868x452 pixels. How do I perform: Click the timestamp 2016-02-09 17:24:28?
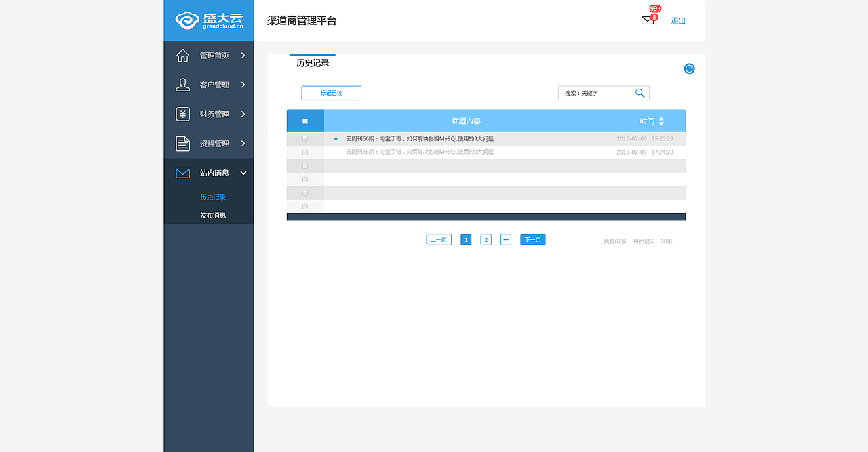pyautogui.click(x=645, y=152)
